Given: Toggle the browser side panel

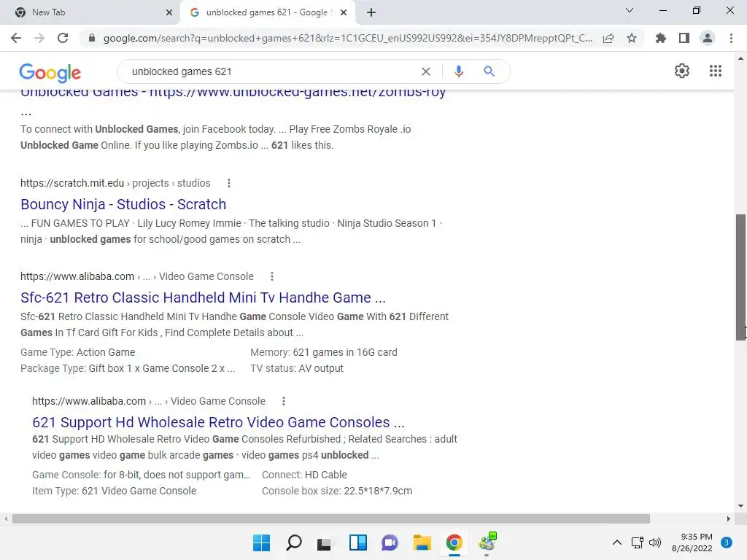Looking at the screenshot, I should [684, 38].
